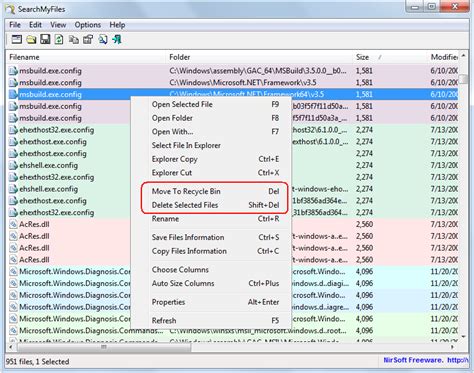Click the Exit toolbar icon
The image size is (474, 373).
pos(117,40)
